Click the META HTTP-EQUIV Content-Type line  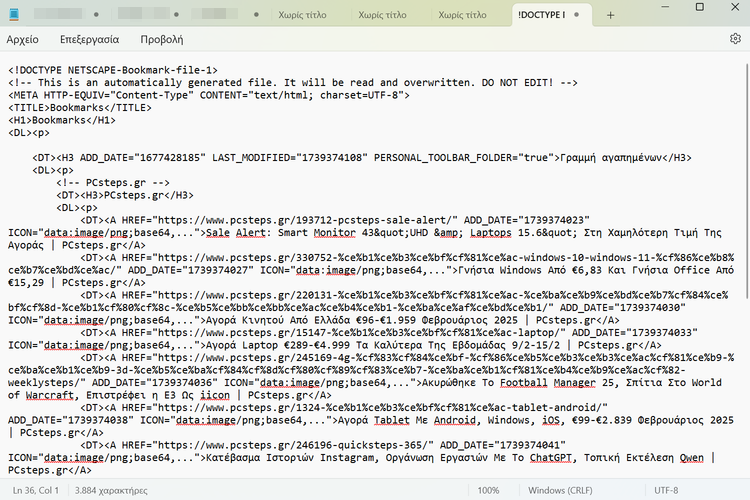point(209,95)
